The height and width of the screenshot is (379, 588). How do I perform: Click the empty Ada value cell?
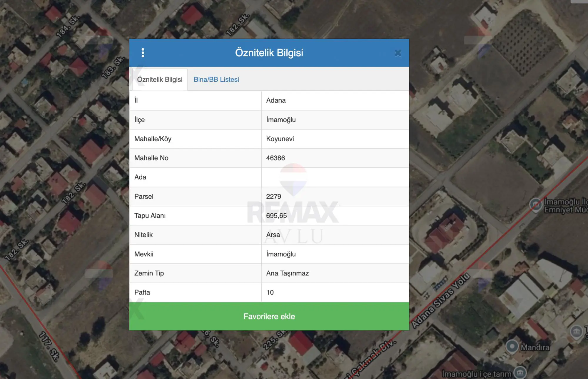335,177
